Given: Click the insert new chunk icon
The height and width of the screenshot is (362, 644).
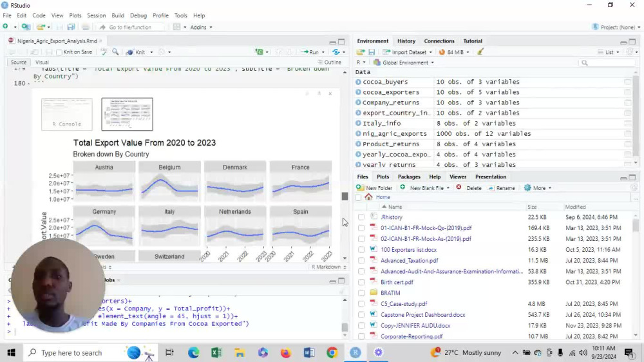Looking at the screenshot, I should [x=259, y=52].
